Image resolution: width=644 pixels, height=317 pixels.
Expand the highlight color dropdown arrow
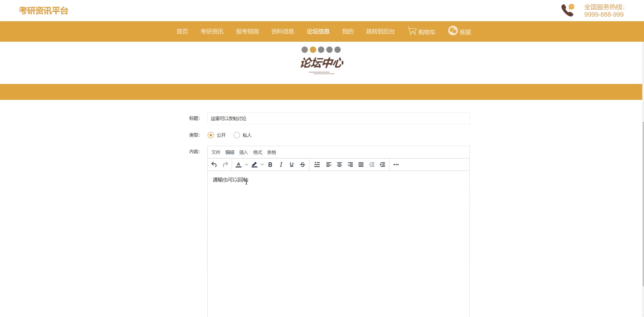262,165
